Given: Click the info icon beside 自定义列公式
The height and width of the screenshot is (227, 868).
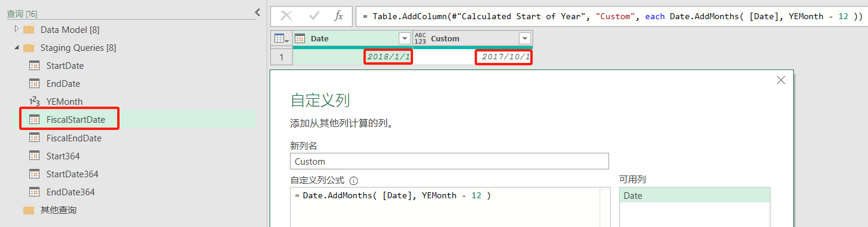Looking at the screenshot, I should tap(353, 180).
